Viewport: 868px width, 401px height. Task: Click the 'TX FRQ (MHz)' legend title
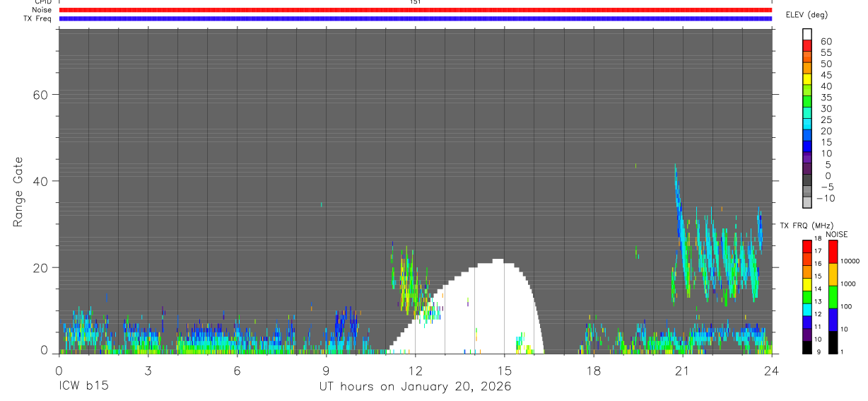coord(805,225)
